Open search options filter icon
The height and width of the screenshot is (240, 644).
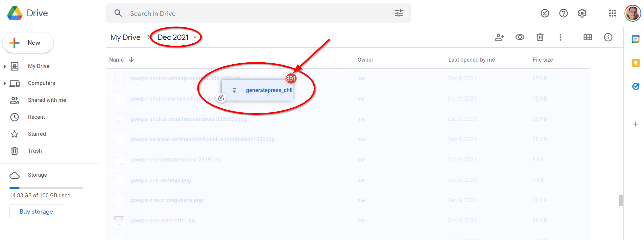(x=399, y=13)
